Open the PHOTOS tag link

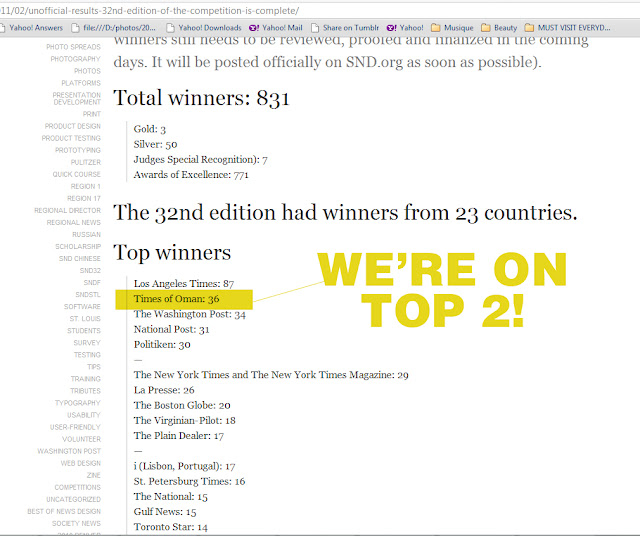point(87,71)
